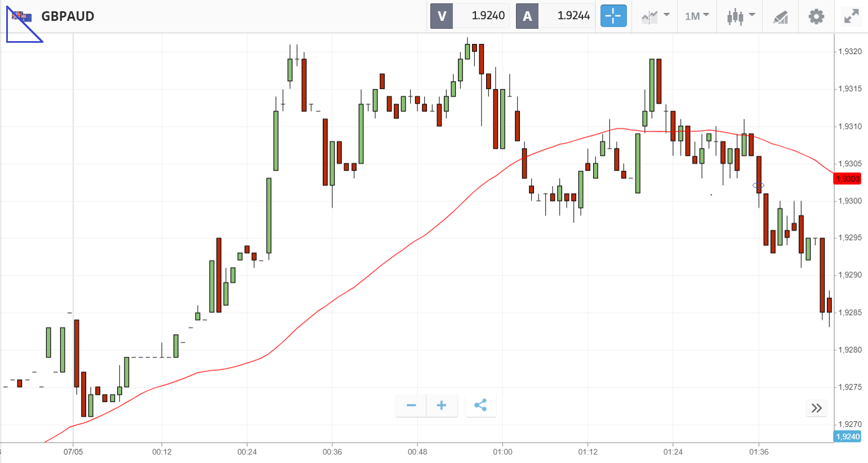Toggle the crosshair cursor button
Screen dimensions: 868x463
pyautogui.click(x=613, y=16)
